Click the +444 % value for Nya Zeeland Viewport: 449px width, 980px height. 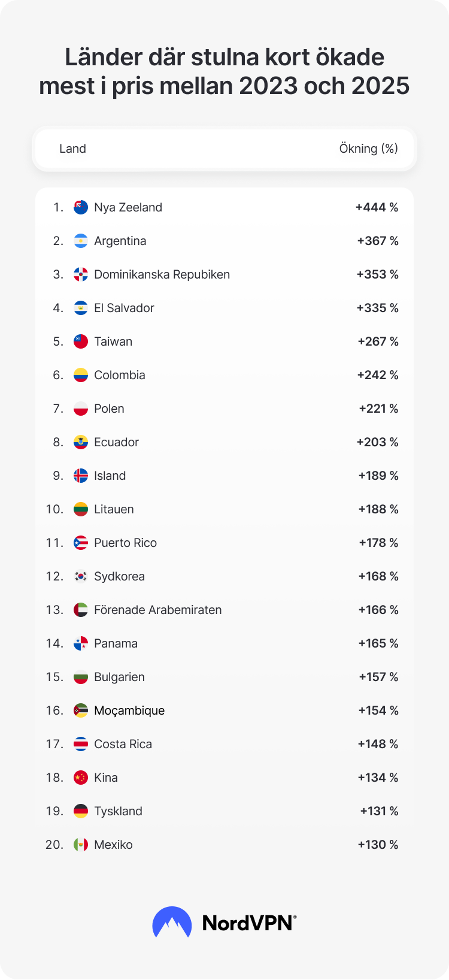[x=377, y=207]
